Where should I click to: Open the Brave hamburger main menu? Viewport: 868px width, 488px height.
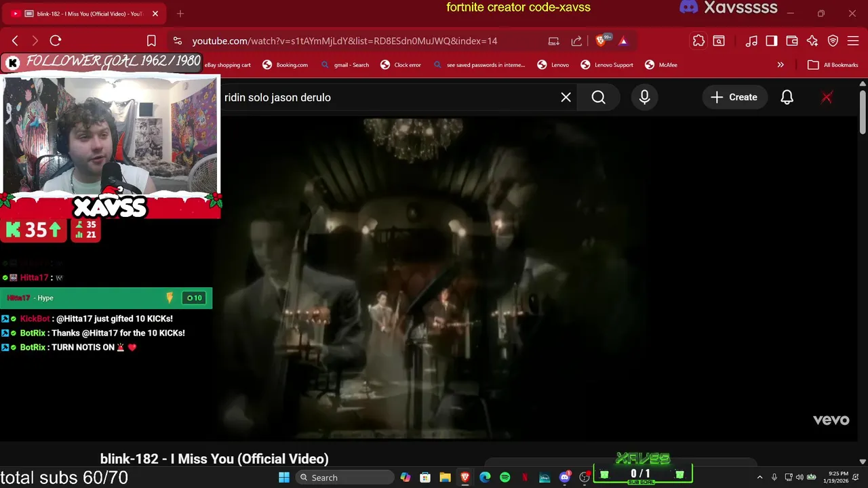pos(853,41)
